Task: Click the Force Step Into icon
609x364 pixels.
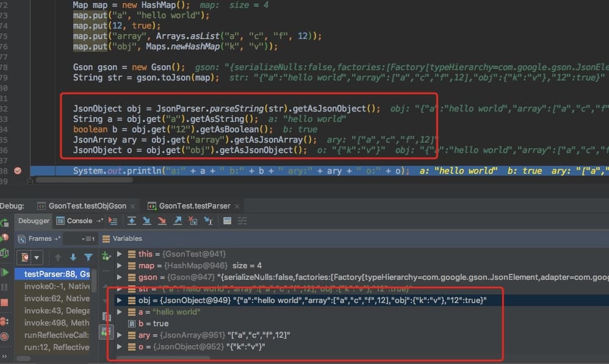Action: (x=162, y=221)
